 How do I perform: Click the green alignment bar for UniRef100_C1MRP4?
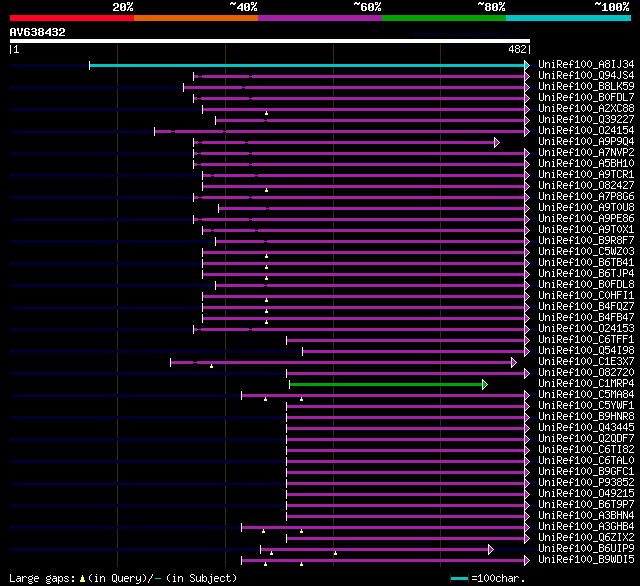point(386,384)
